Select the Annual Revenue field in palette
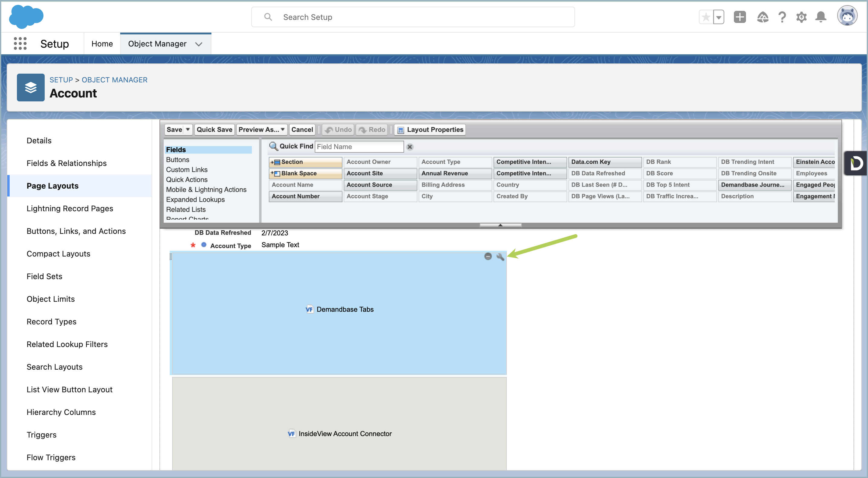868x478 pixels. [455, 173]
